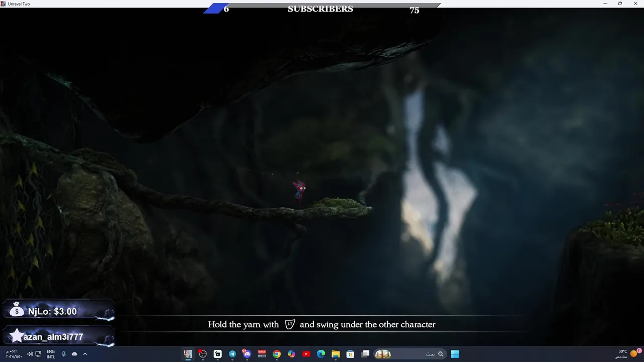The width and height of the screenshot is (644, 362).
Task: Click the money bag donation icon
Action: [17, 310]
